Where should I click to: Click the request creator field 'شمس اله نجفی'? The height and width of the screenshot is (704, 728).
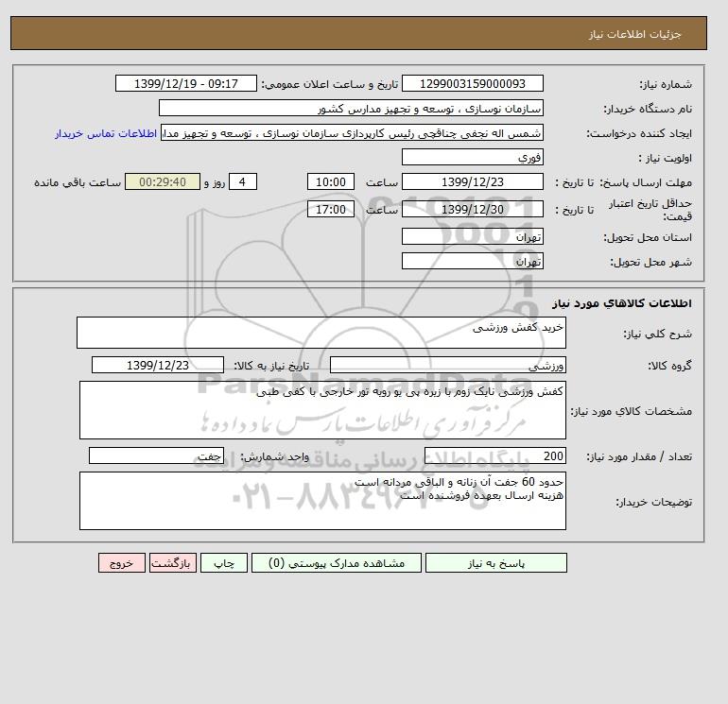click(x=352, y=132)
